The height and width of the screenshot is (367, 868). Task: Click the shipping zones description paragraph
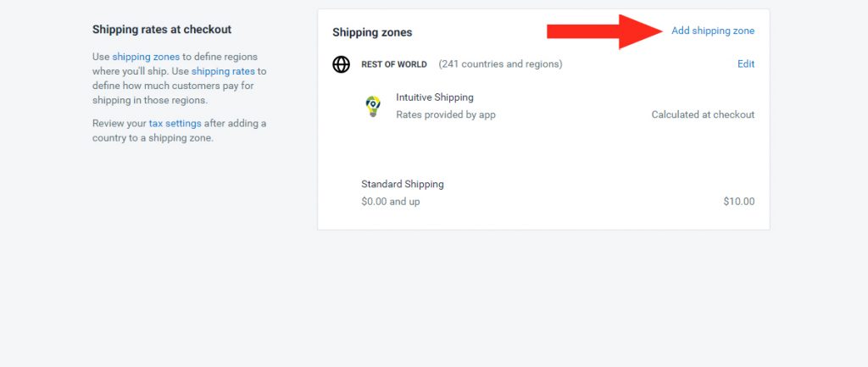pyautogui.click(x=180, y=79)
